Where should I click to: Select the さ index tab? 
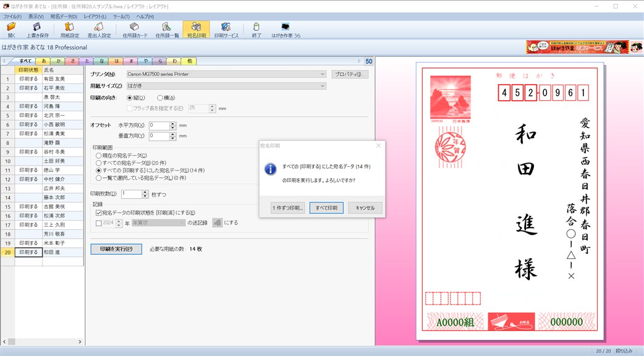pos(73,61)
